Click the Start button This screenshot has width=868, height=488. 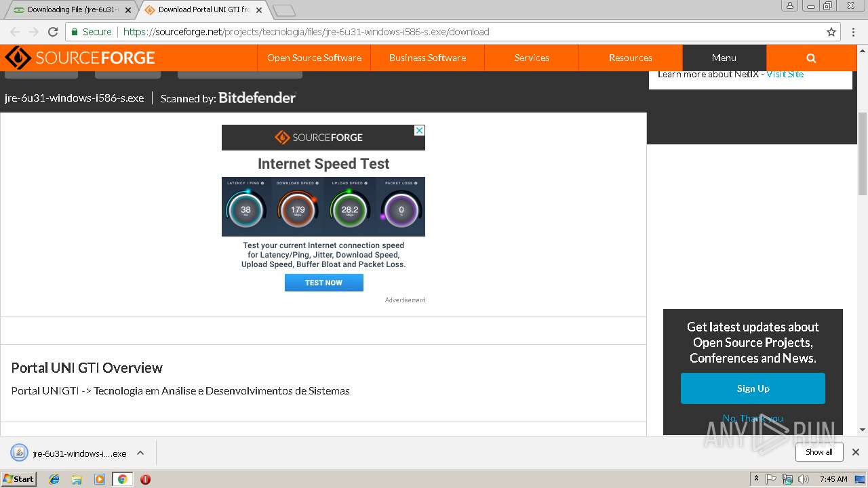tap(18, 479)
